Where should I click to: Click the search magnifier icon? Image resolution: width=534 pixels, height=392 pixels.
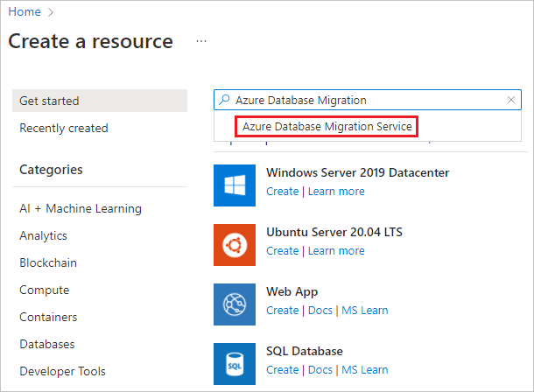point(225,100)
